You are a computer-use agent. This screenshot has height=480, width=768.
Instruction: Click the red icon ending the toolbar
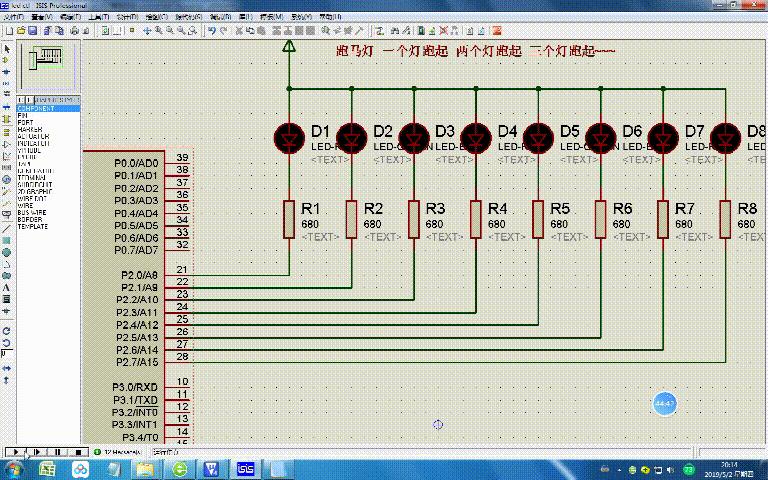[x=497, y=30]
